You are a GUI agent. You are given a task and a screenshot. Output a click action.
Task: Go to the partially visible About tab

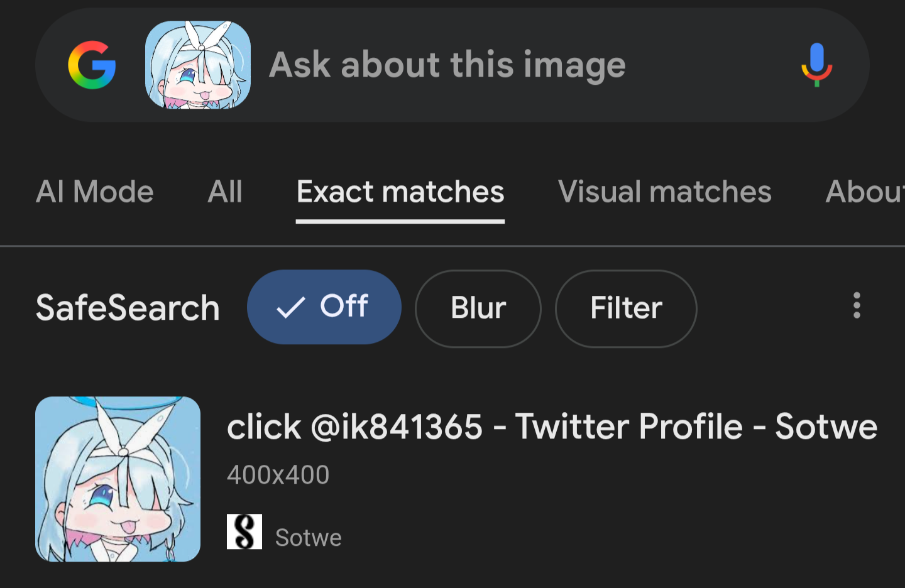(864, 192)
